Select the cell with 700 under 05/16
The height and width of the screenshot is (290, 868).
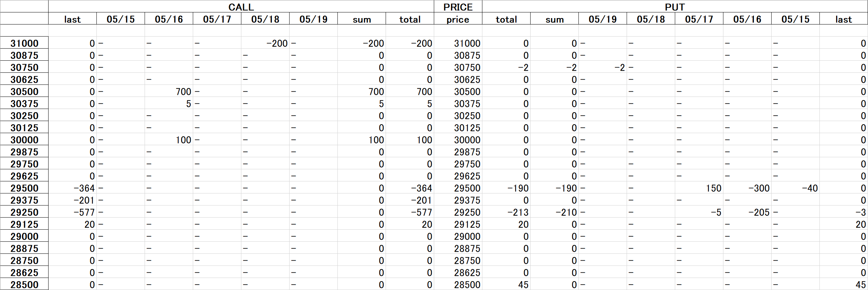[x=169, y=91]
